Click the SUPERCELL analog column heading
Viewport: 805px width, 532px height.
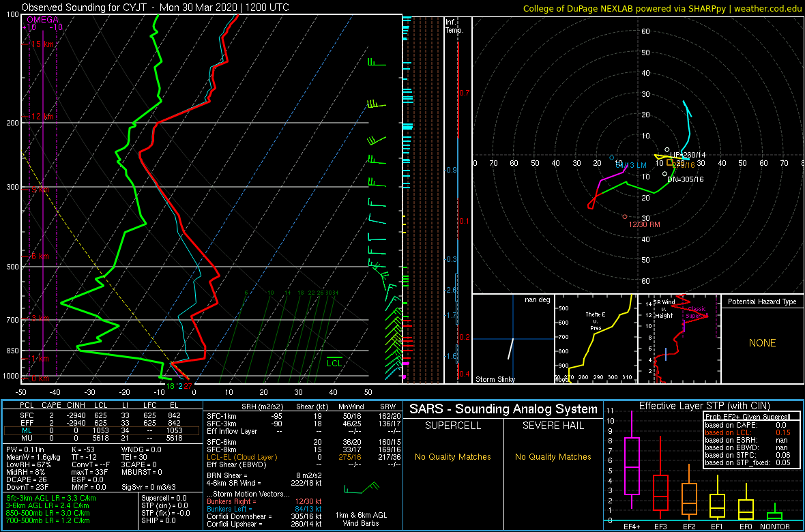(452, 426)
